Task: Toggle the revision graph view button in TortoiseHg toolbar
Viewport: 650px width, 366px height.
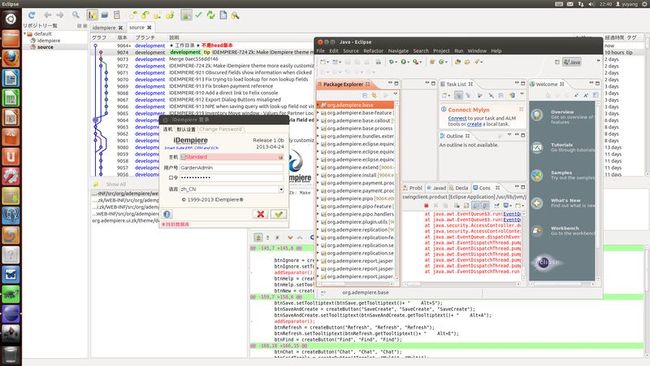Action: click(x=92, y=15)
